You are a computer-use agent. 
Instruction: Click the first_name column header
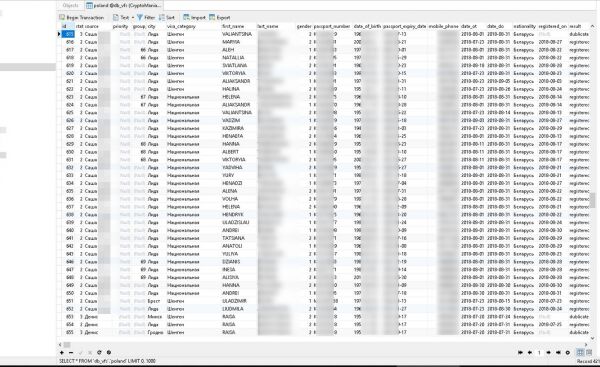click(233, 26)
